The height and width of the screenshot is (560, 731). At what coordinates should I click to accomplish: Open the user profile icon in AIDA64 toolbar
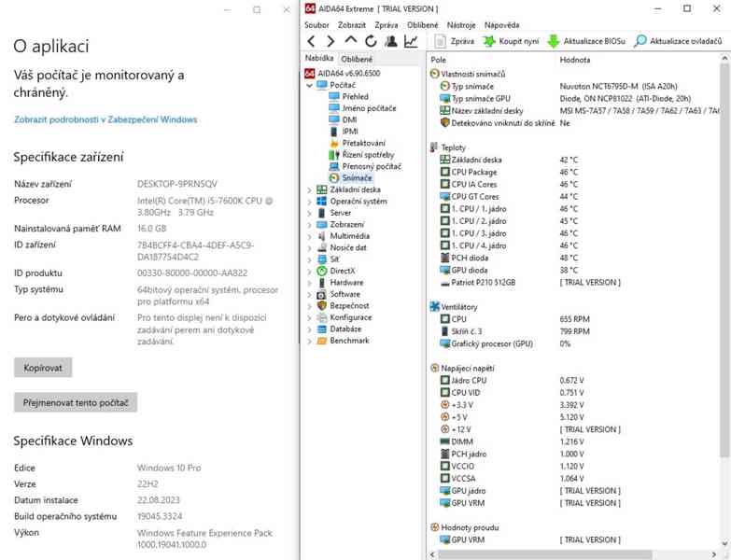tap(391, 41)
